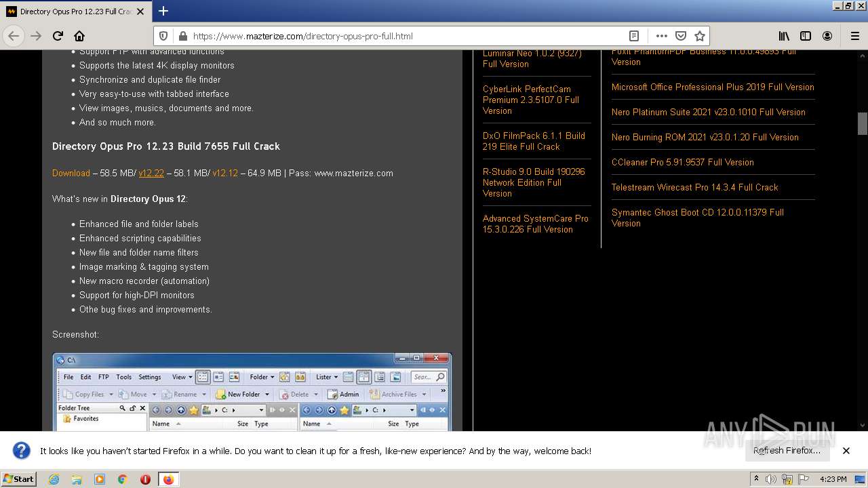Show tracking protection shield info
Viewport: 868px width, 488px height.
point(163,36)
